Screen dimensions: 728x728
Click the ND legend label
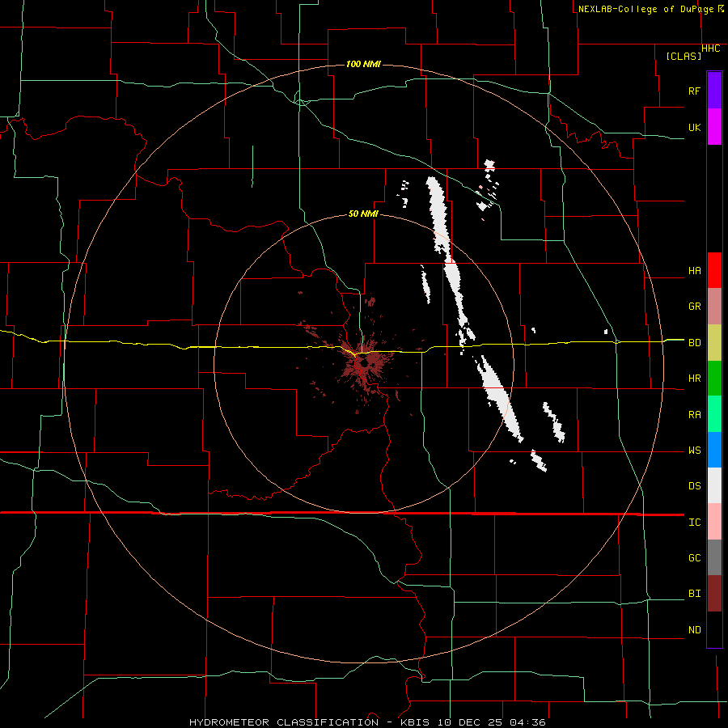pyautogui.click(x=694, y=630)
